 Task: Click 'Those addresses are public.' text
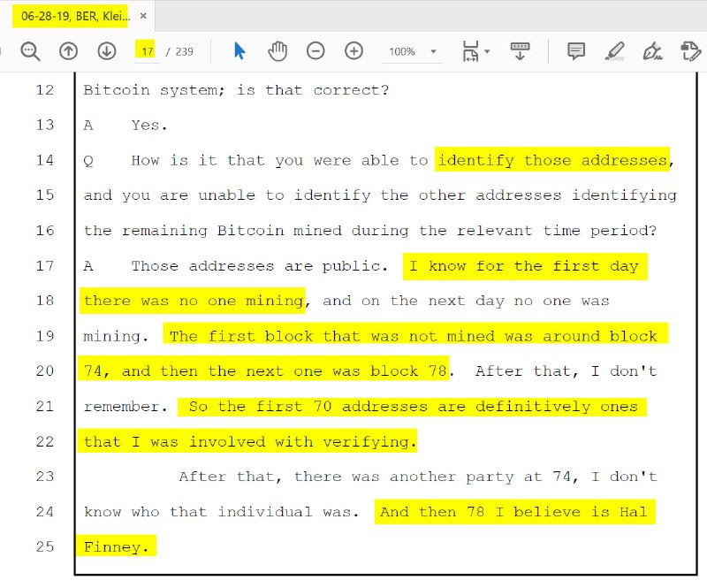(x=259, y=266)
